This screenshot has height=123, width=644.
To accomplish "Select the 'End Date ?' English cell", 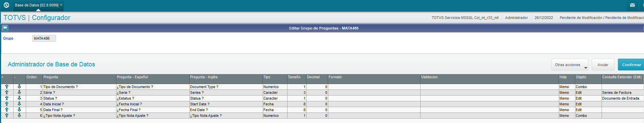I will click(x=226, y=110).
